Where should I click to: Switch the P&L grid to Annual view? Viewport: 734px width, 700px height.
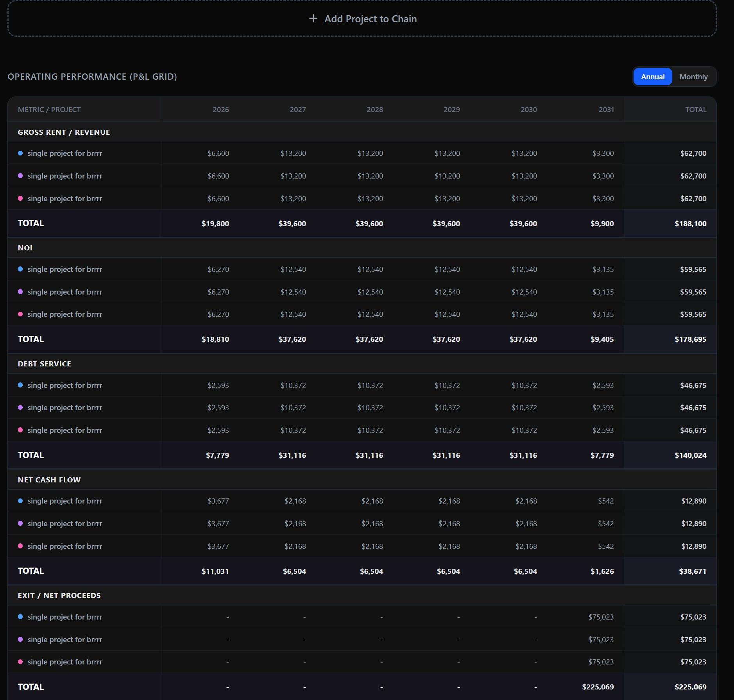(x=653, y=77)
